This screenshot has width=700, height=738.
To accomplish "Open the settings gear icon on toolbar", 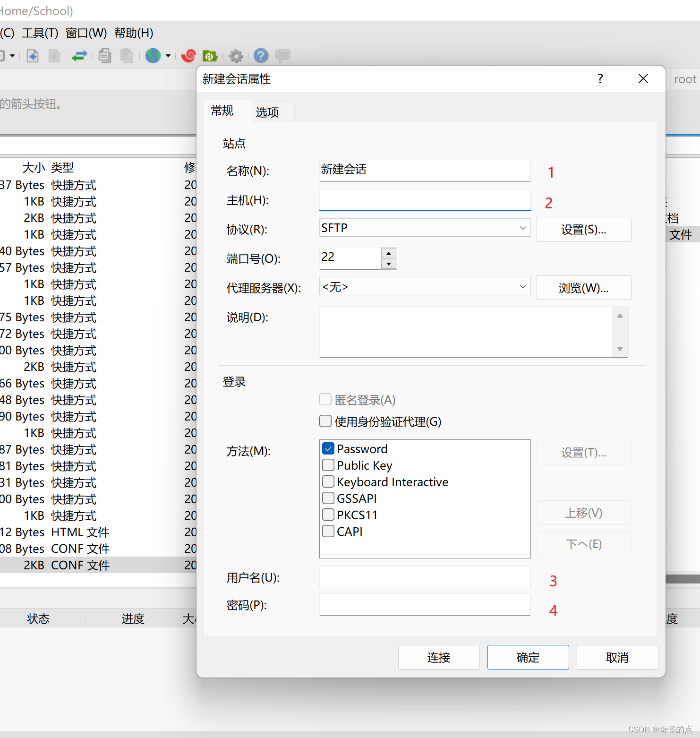I will click(236, 56).
